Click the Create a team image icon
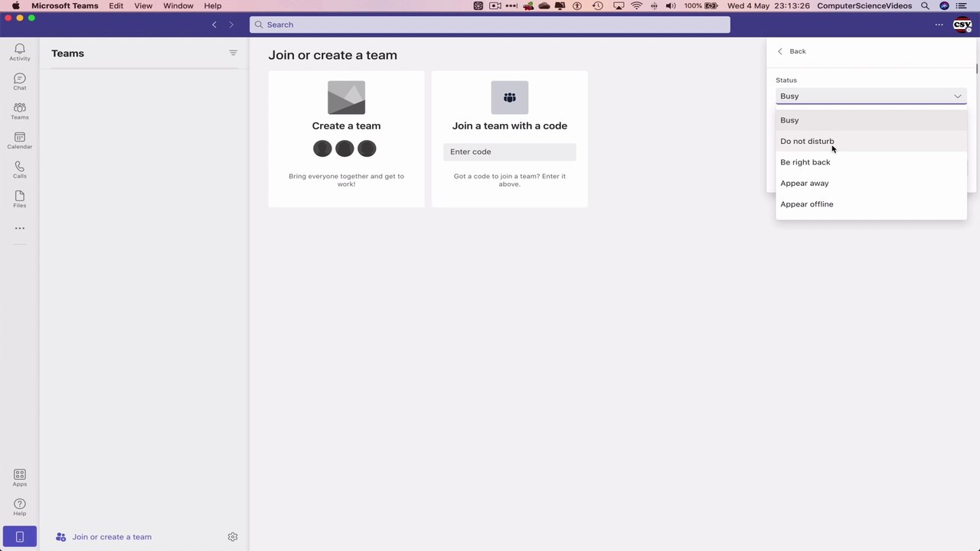This screenshot has height=551, width=980. pyautogui.click(x=346, y=98)
